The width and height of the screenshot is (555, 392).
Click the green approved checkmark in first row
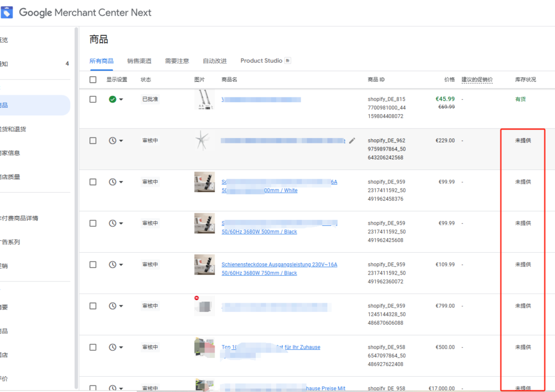point(112,100)
